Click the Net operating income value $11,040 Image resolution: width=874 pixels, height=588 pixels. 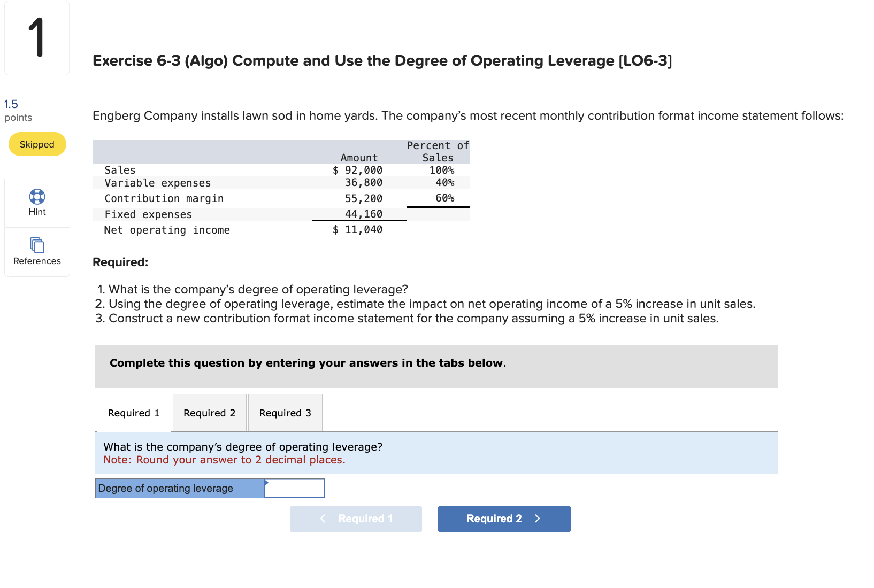tap(358, 229)
